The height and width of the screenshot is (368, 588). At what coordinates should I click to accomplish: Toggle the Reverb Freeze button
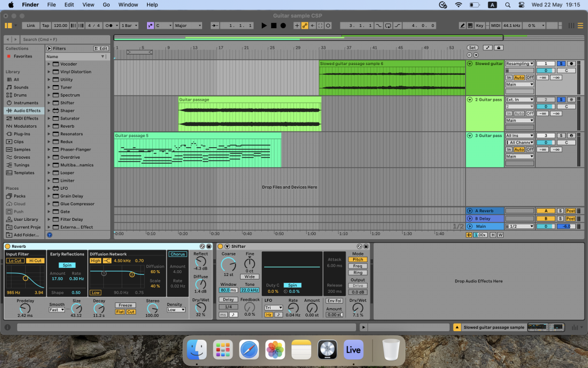[126, 305]
